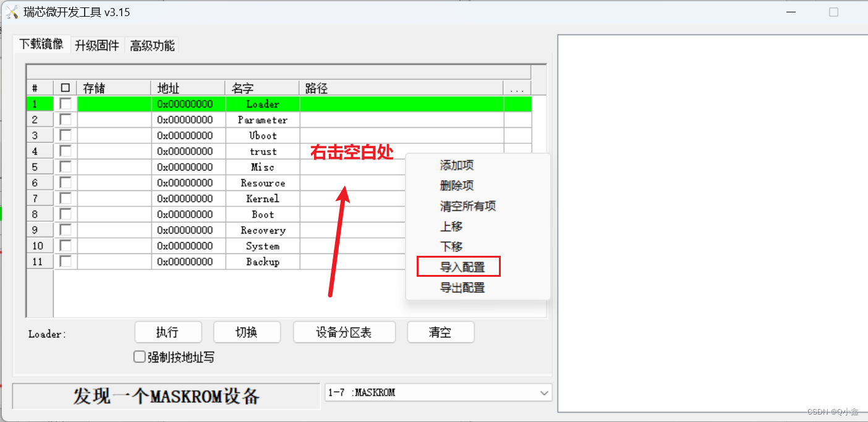This screenshot has height=422, width=868.
Task: Choose 删除项 from the context menu
Action: 457,185
